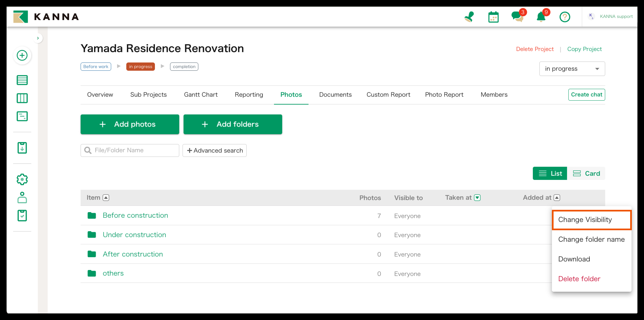This screenshot has width=644, height=320.
Task: Switch to the Gantt Chart tab
Action: click(201, 95)
